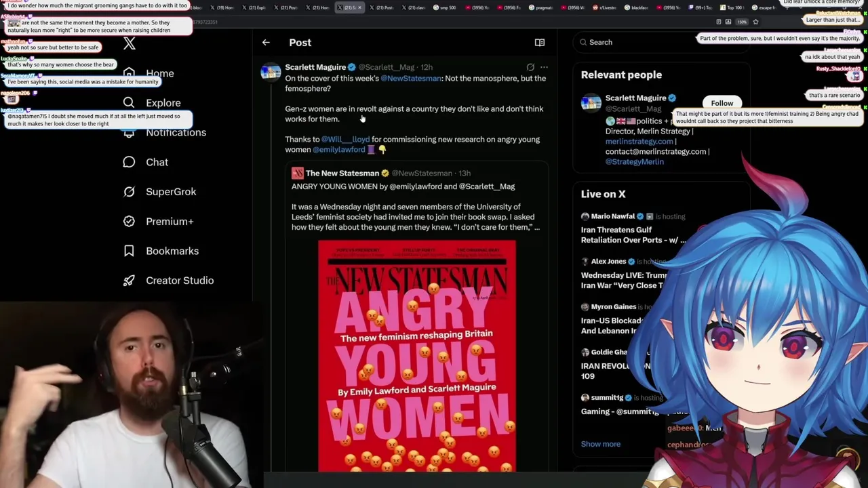The height and width of the screenshot is (488, 868).
Task: Follow Scarlett Maguire
Action: tap(722, 103)
